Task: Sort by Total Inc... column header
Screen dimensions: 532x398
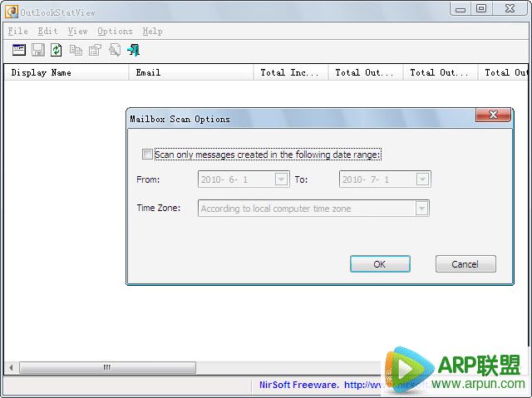Action: point(291,72)
